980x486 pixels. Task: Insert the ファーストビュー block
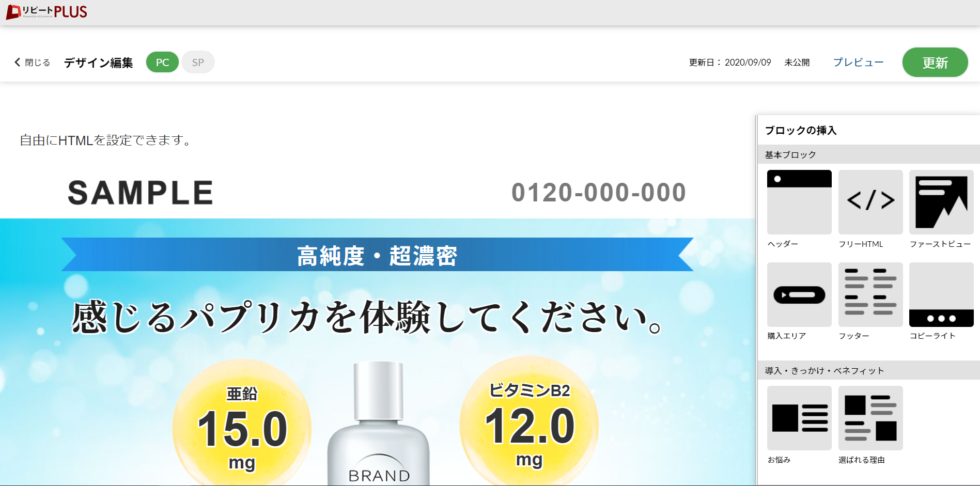[941, 202]
